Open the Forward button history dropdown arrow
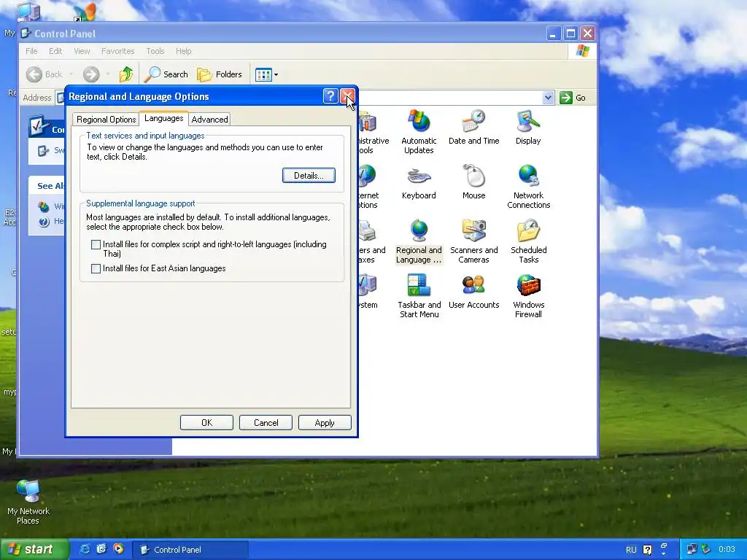 click(108, 74)
